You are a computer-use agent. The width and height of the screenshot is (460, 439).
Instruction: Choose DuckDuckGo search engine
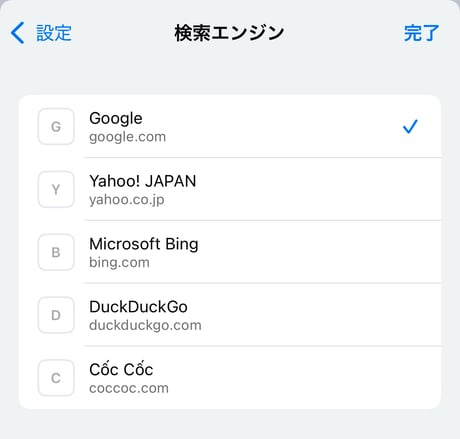(x=230, y=315)
